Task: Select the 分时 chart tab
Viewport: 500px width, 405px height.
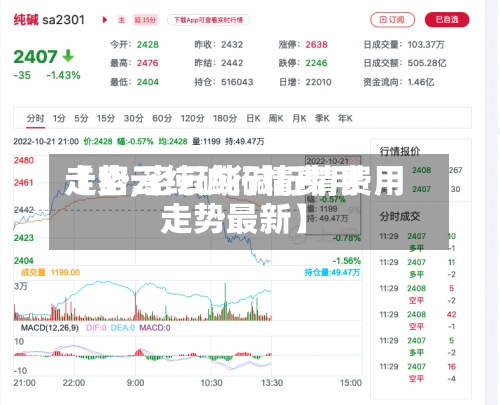Action: click(35, 118)
